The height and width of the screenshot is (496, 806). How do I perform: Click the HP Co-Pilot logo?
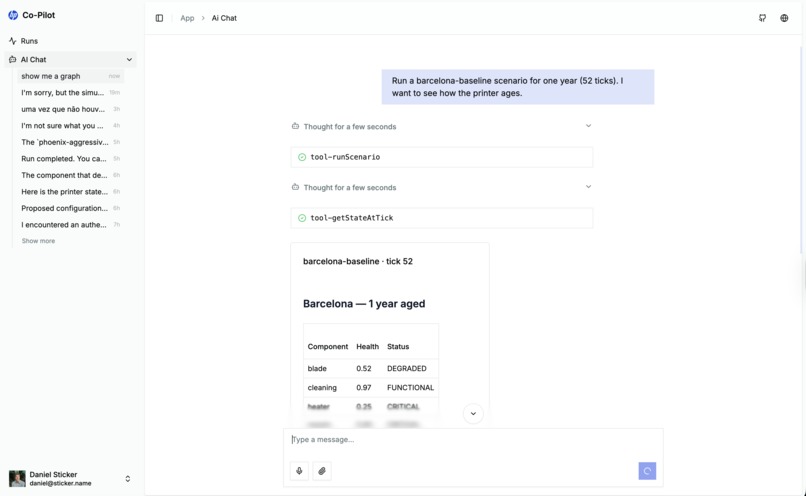click(x=13, y=15)
